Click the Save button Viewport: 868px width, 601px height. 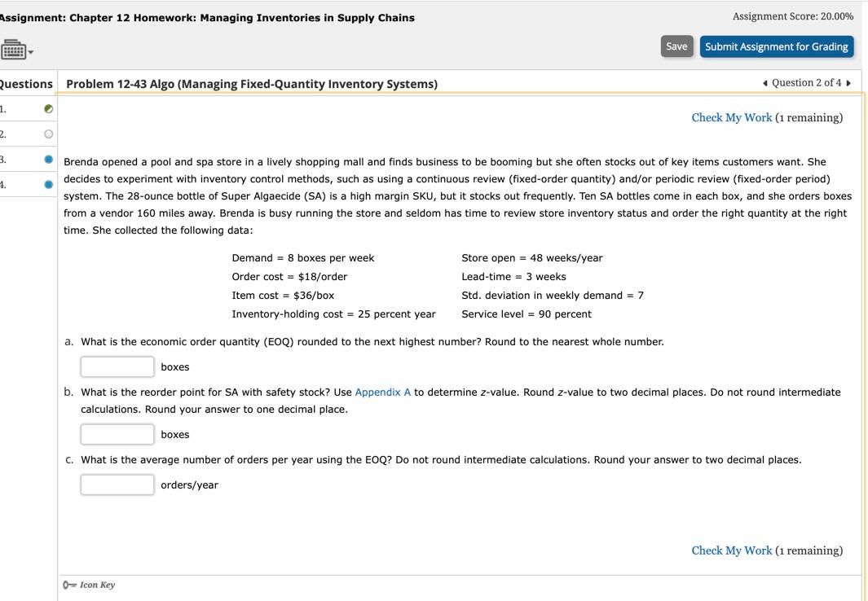[676, 46]
